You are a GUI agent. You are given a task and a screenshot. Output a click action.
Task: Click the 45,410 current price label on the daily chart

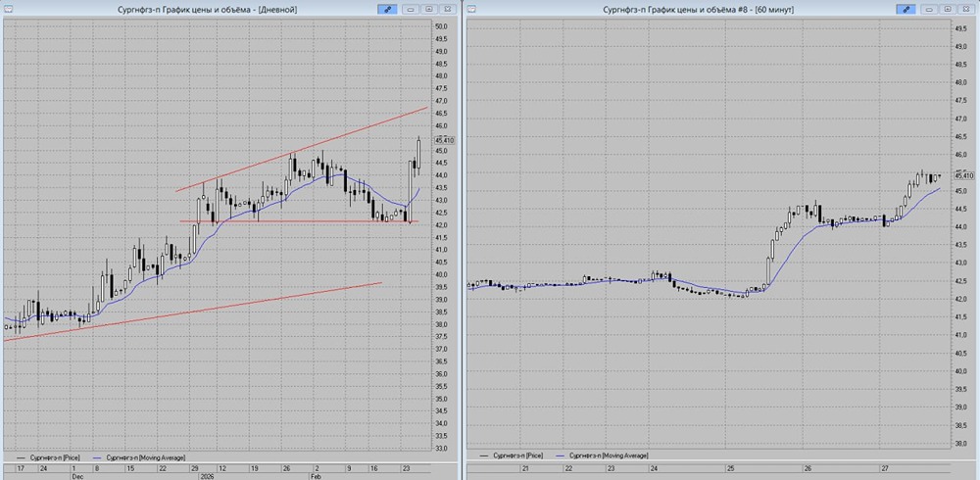[x=444, y=141]
